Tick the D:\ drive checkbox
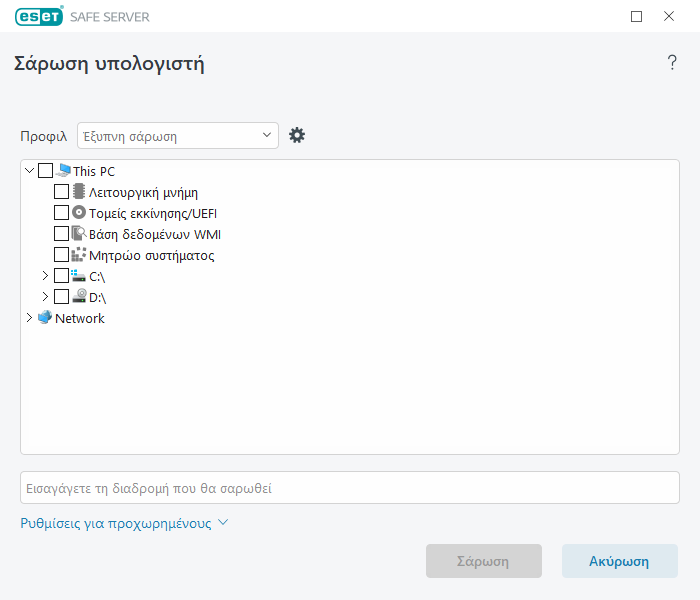The width and height of the screenshot is (700, 600). 62,296
